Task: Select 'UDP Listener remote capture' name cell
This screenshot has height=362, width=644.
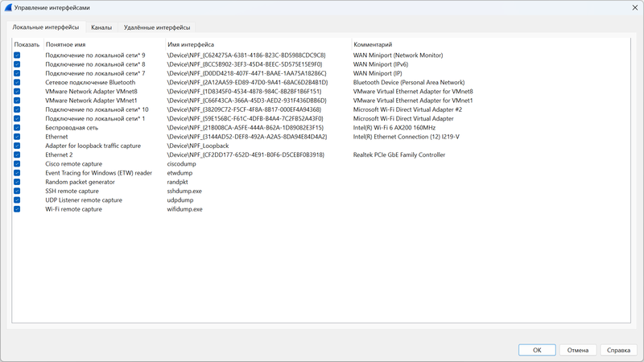Action: [84, 200]
